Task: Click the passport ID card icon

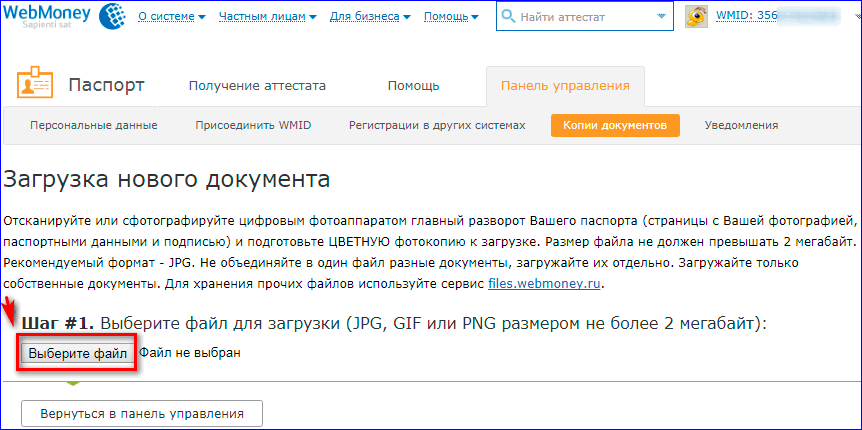Action: 36,86
